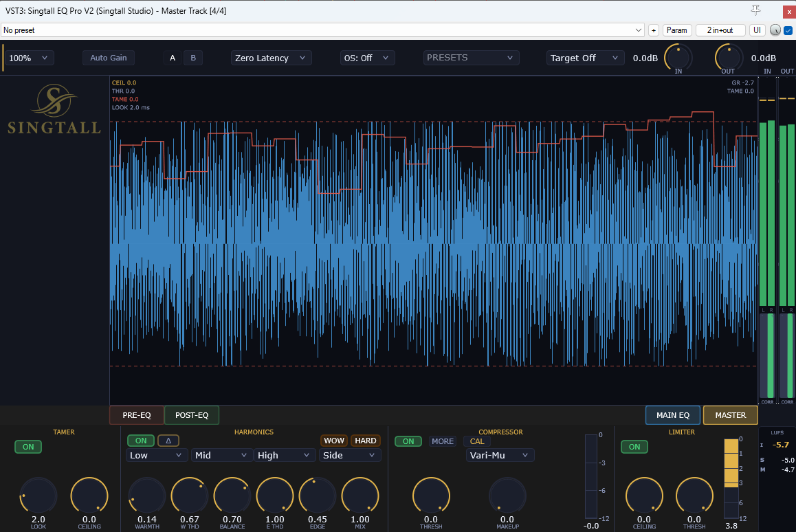Screen dimensions: 796x532
Task: Click the UI button
Action: [x=757, y=30]
